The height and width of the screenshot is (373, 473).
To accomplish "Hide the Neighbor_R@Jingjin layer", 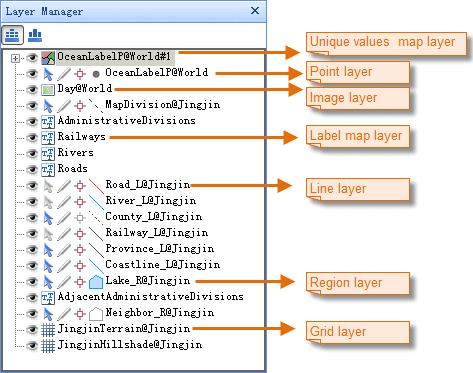I will click(32, 313).
